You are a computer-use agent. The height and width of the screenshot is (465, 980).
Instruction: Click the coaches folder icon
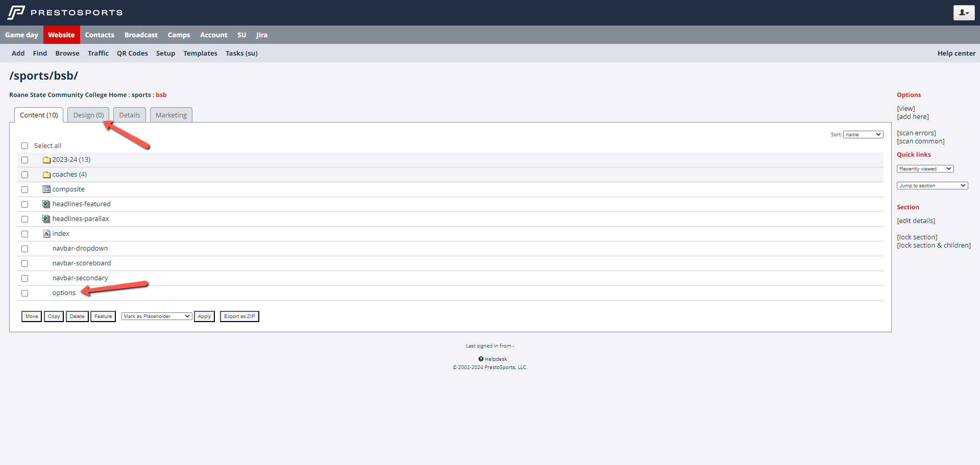pyautogui.click(x=46, y=175)
